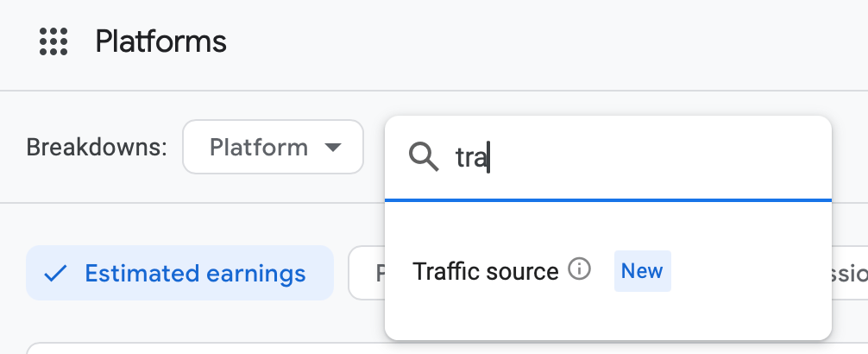The height and width of the screenshot is (354, 868).
Task: Click the blank area right of the typed text
Action: point(673,158)
